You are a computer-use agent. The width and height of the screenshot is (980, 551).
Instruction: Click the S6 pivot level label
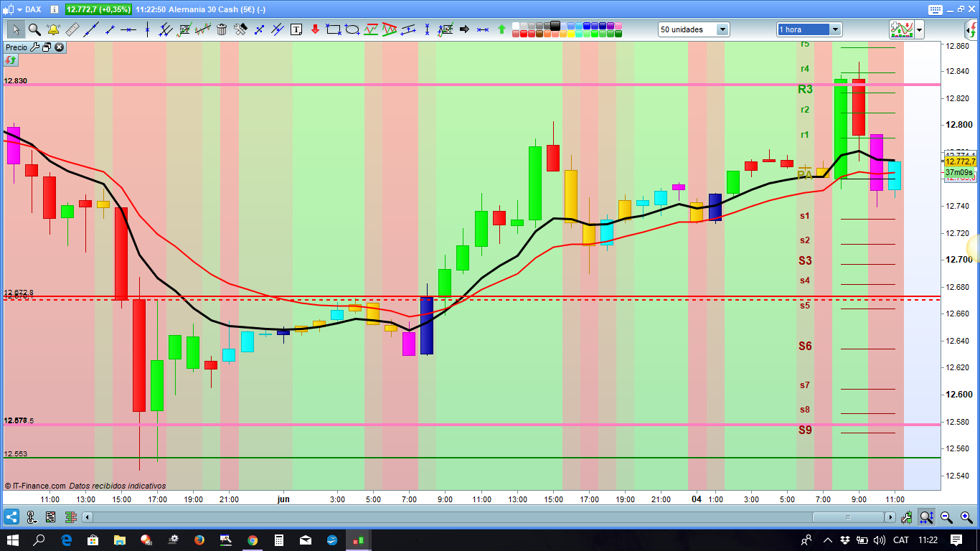[x=805, y=347]
